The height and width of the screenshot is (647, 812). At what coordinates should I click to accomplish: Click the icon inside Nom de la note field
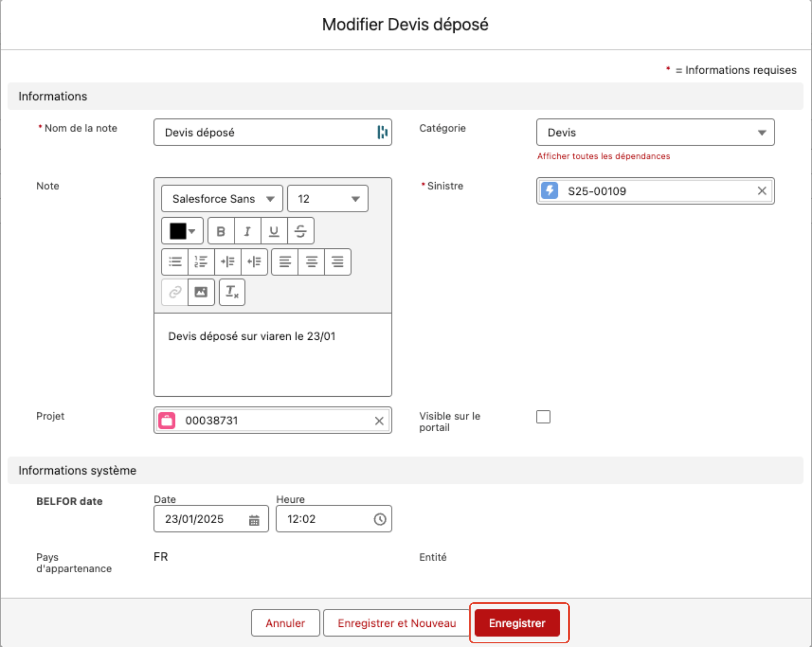tap(382, 132)
